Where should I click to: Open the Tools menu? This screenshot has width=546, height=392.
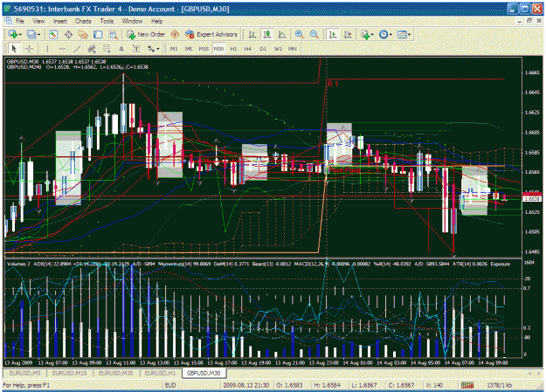(107, 21)
